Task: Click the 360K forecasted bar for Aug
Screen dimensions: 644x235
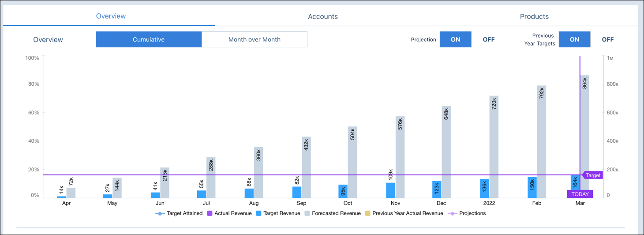Action: pos(258,172)
